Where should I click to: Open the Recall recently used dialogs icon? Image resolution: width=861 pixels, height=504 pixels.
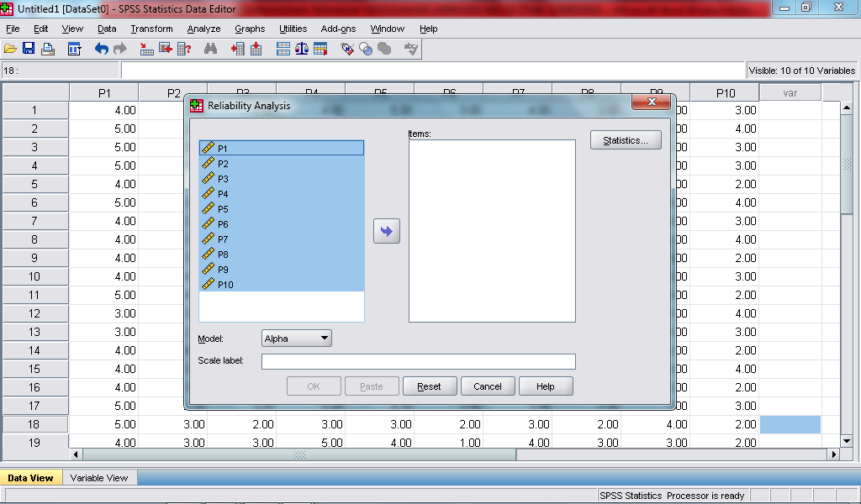pos(74,49)
